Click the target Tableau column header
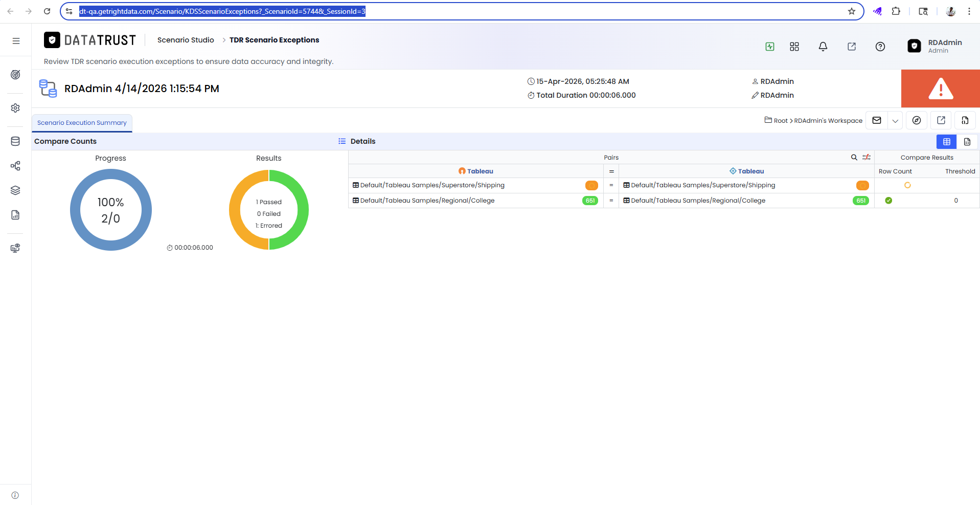Viewport: 980px width, 505px height. 747,171
